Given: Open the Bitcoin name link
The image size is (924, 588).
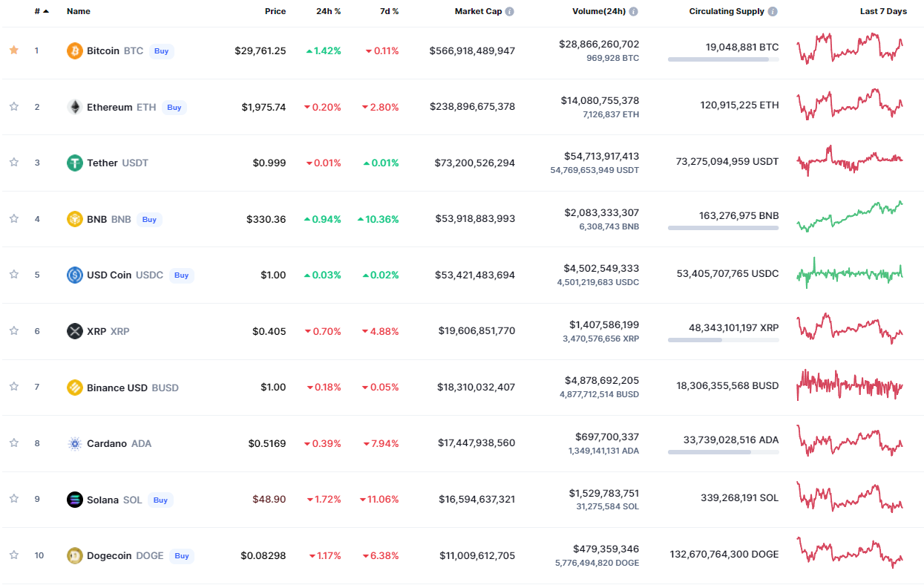Looking at the screenshot, I should click(103, 50).
